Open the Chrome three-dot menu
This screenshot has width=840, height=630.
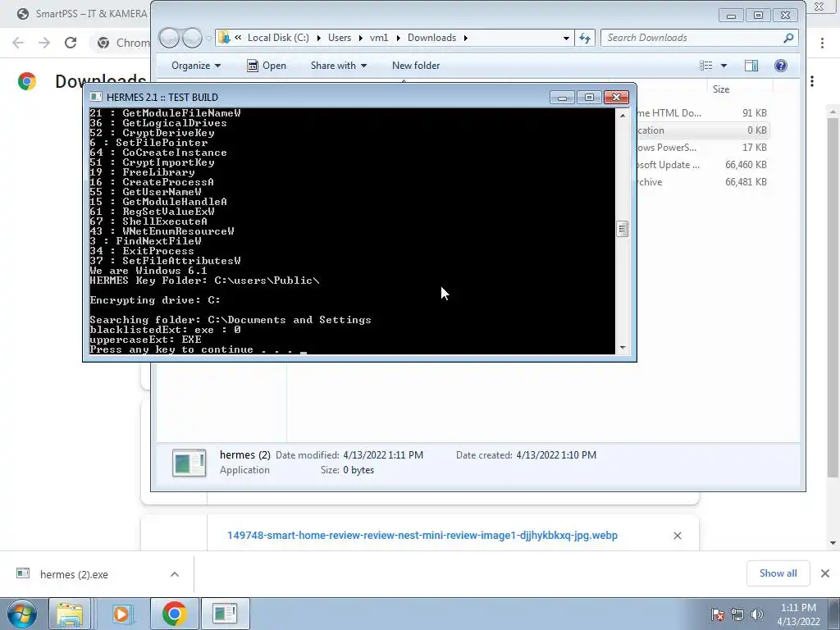coord(822,43)
